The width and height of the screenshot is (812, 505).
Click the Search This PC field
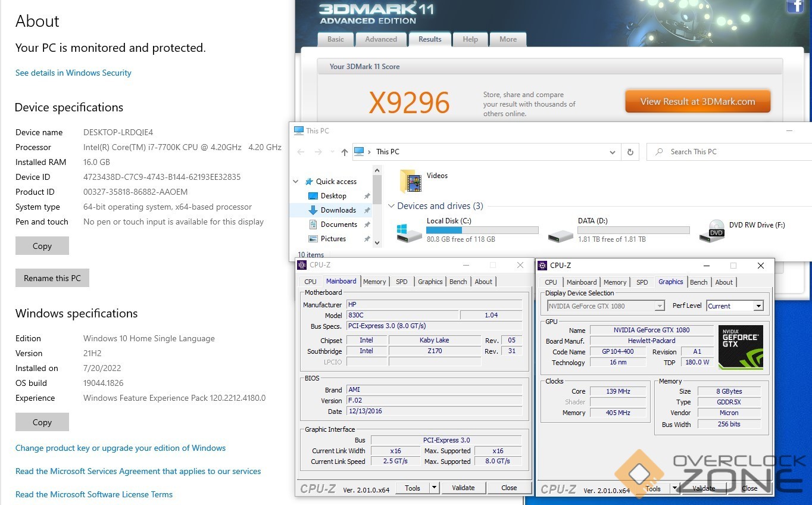(729, 152)
